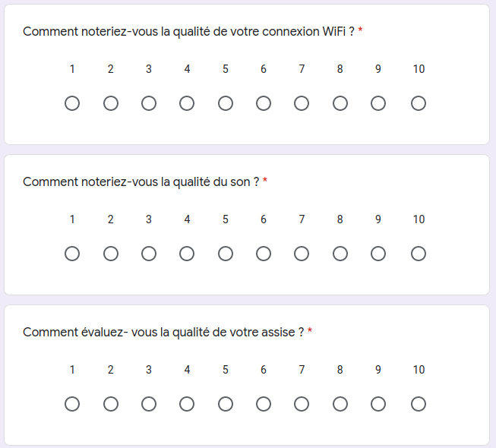Image resolution: width=496 pixels, height=448 pixels.
Task: Select 5 for WiFi connection quality
Action: pos(226,103)
